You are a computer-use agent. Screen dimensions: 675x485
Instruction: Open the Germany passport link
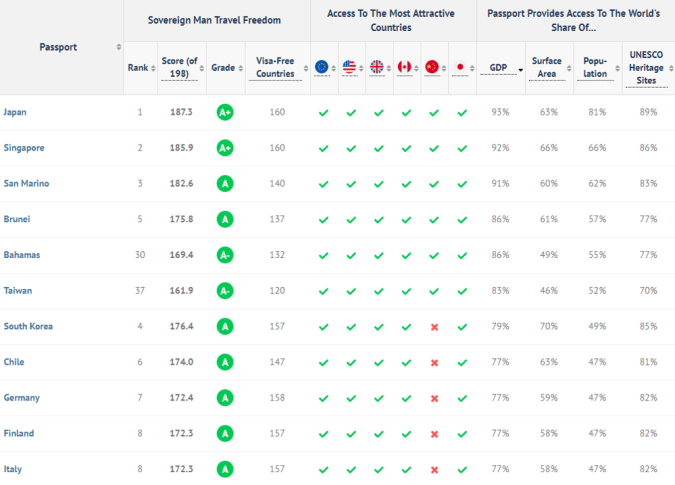click(x=22, y=398)
